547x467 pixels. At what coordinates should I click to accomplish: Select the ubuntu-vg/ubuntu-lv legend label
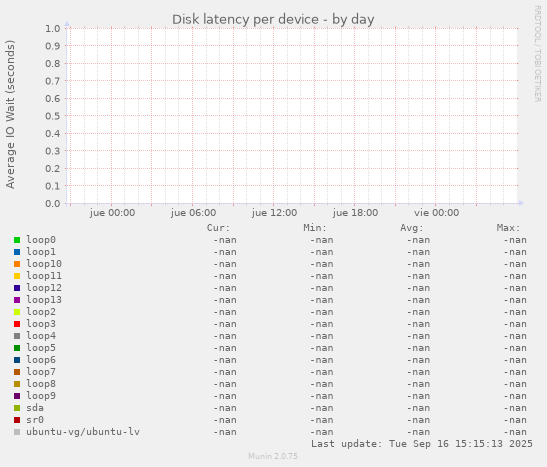[83, 432]
